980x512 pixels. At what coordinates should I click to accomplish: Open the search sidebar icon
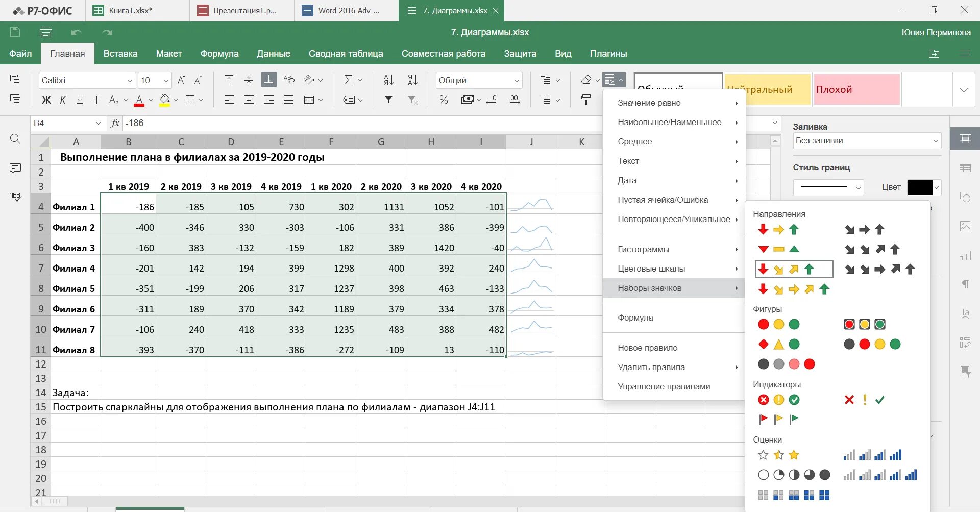(15, 139)
